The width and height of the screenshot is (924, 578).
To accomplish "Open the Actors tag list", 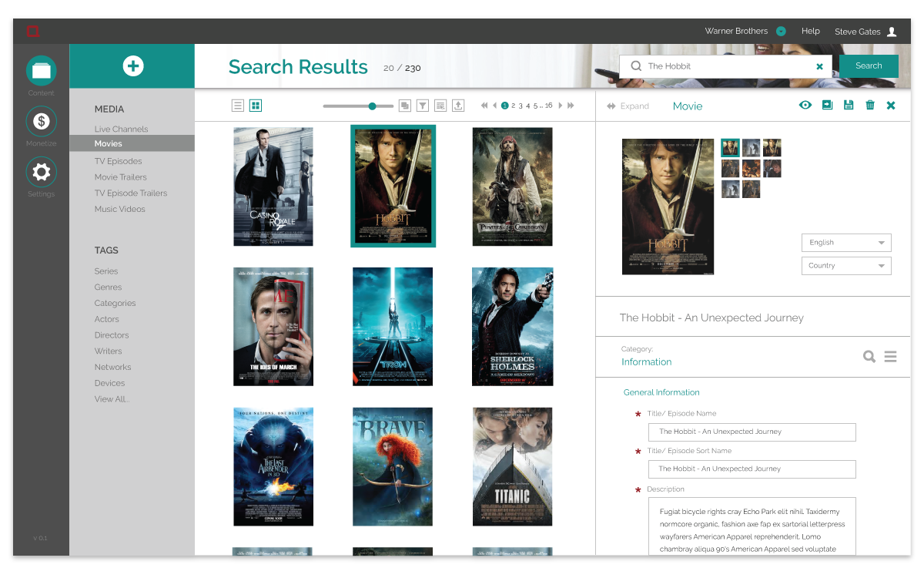I will pos(106,319).
